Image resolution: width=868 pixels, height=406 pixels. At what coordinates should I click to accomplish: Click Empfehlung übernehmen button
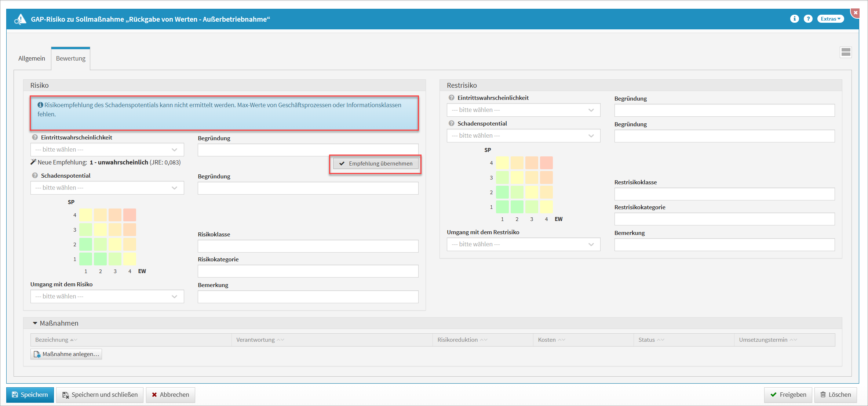point(376,164)
